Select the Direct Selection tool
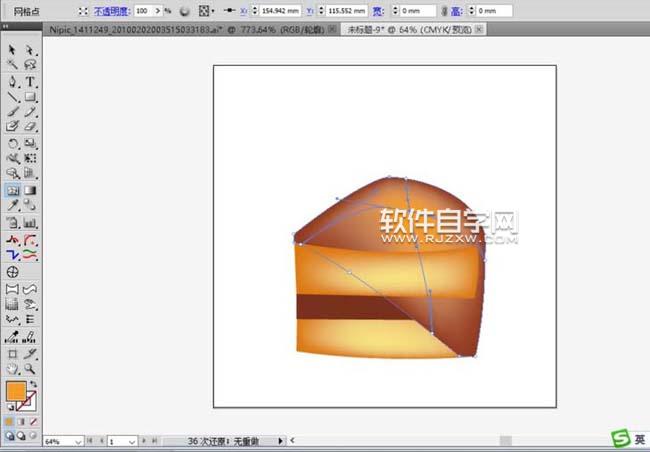The width and height of the screenshot is (650, 452). (30, 49)
